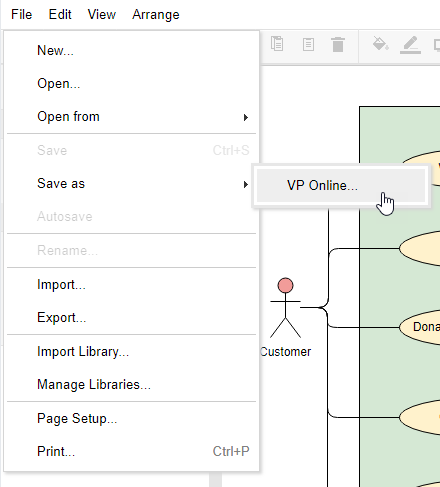This screenshot has height=487, width=440.
Task: Click the paste icon in toolbar
Action: click(x=277, y=44)
